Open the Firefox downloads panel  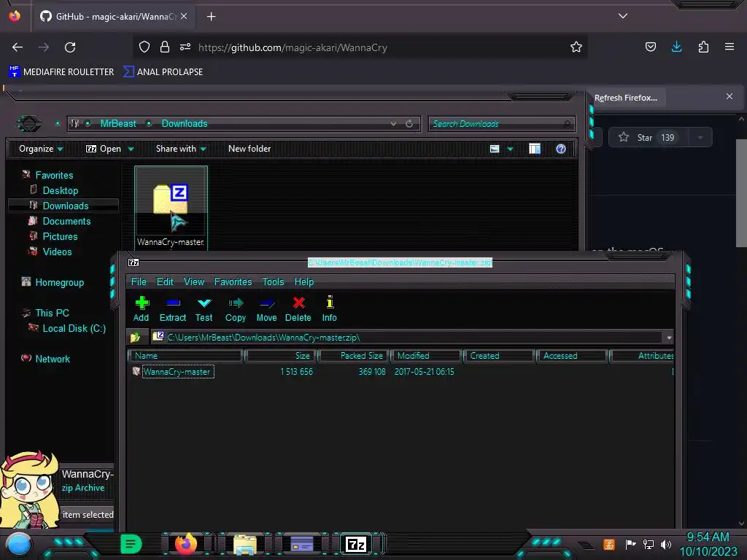click(x=676, y=47)
